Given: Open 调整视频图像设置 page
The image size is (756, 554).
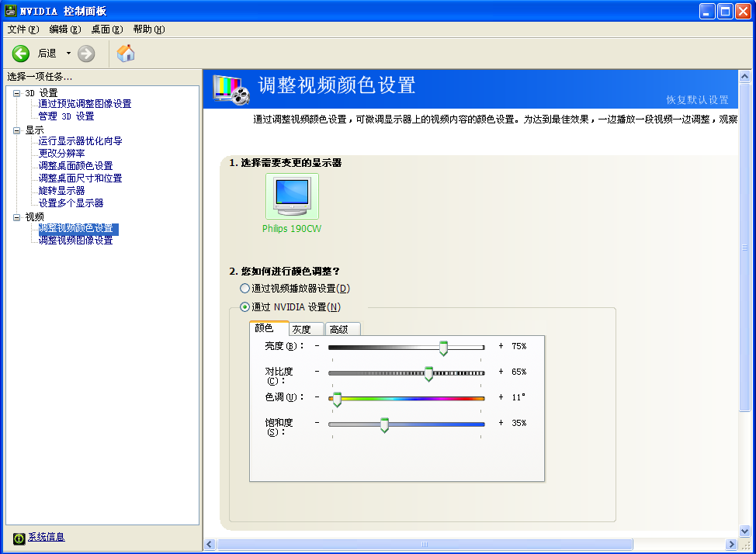Looking at the screenshot, I should (76, 241).
